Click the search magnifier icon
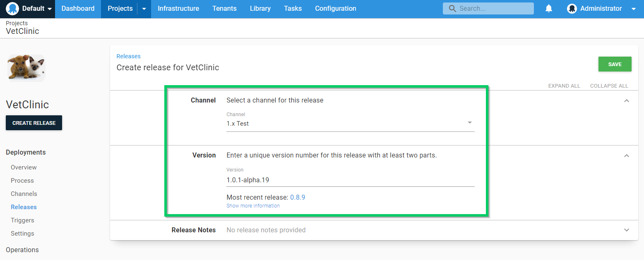Screen dimensions: 644x260 452,9
